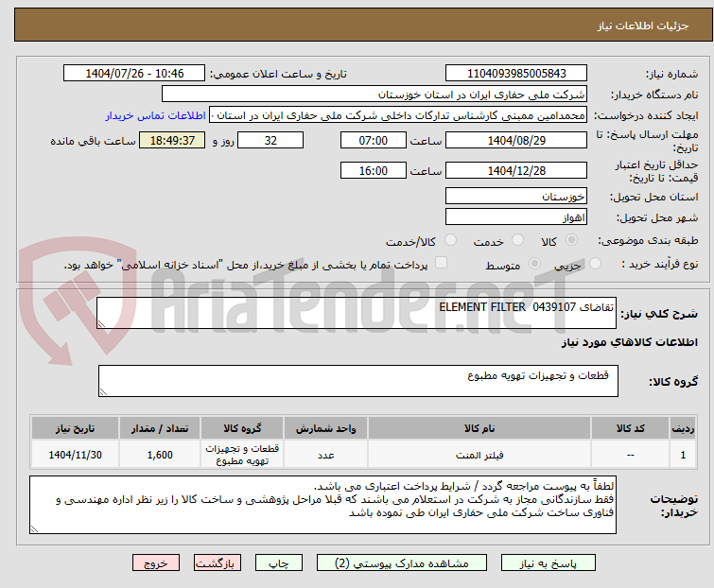Click the استان محل تحویل field خوزستان
This screenshot has height=588, width=714.
click(516, 196)
